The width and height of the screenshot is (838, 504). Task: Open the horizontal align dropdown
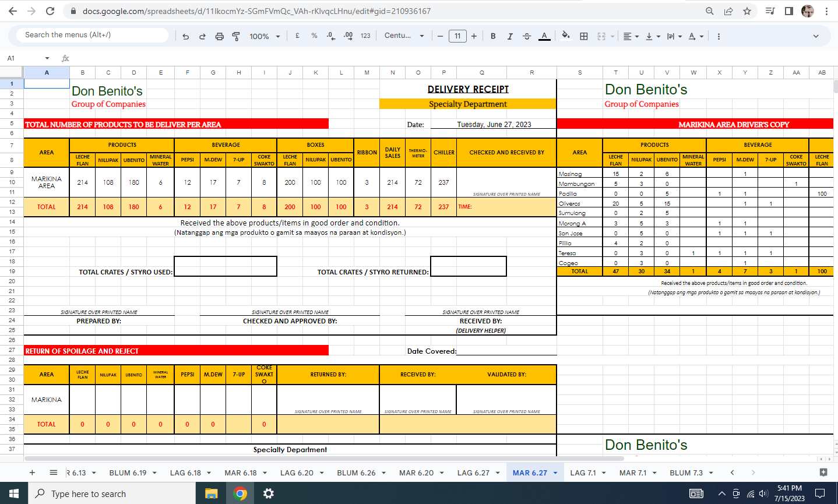pos(631,36)
